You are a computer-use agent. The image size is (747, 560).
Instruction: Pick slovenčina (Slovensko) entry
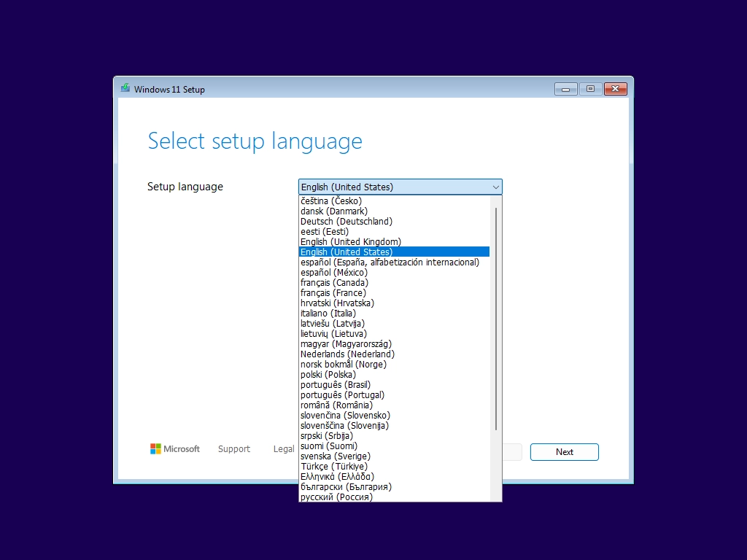(x=394, y=416)
